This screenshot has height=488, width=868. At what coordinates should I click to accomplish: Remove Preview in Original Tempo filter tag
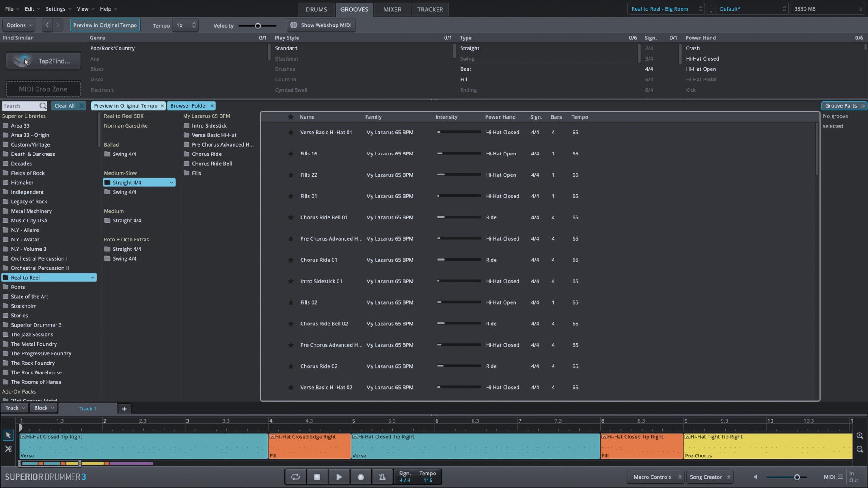(162, 106)
